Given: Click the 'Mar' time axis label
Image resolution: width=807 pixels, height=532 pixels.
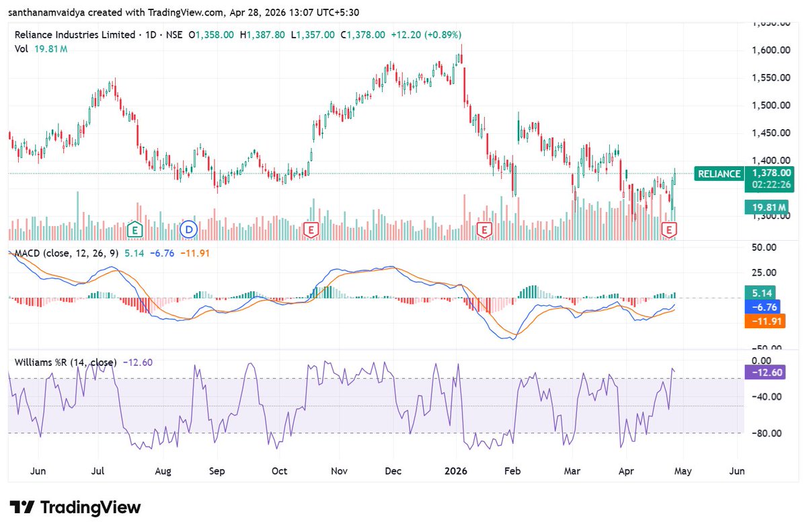Looking at the screenshot, I should (x=572, y=471).
